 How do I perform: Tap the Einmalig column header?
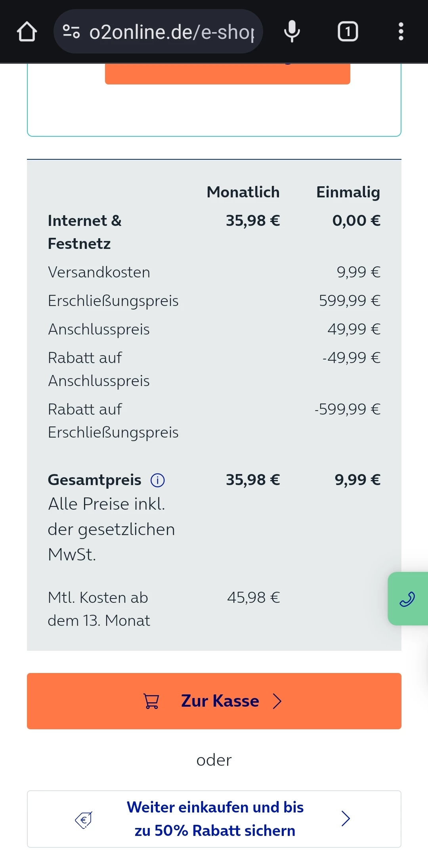click(x=348, y=192)
